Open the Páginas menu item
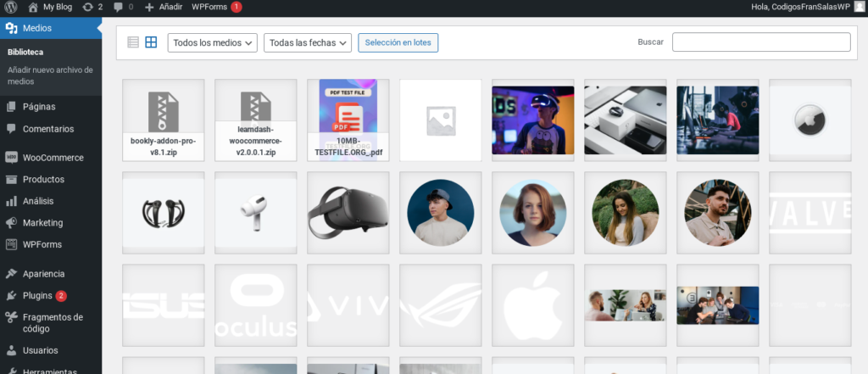 (x=39, y=106)
